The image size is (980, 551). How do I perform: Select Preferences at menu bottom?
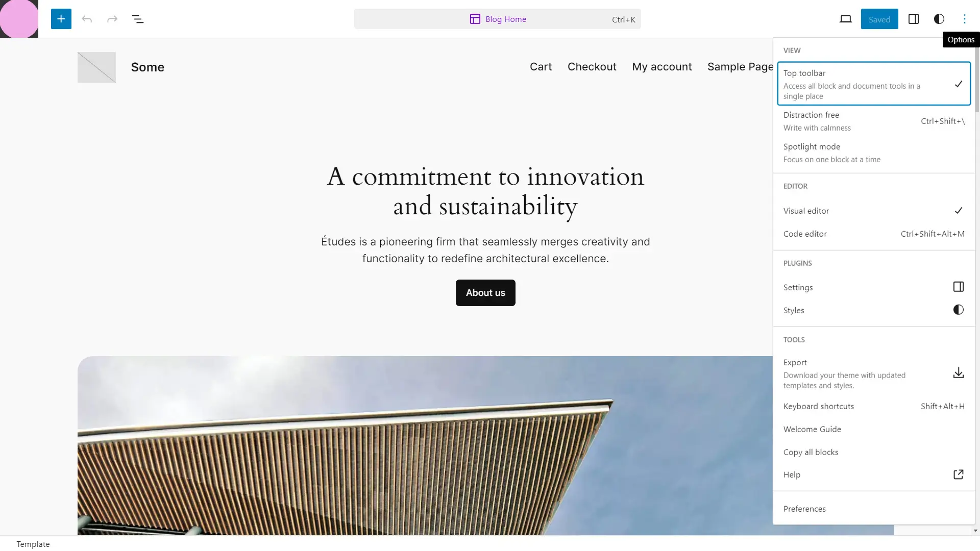coord(804,508)
